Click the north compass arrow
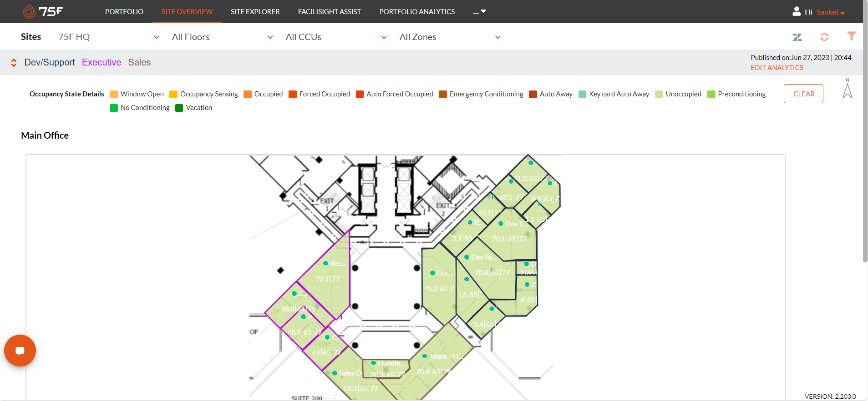 [x=848, y=88]
